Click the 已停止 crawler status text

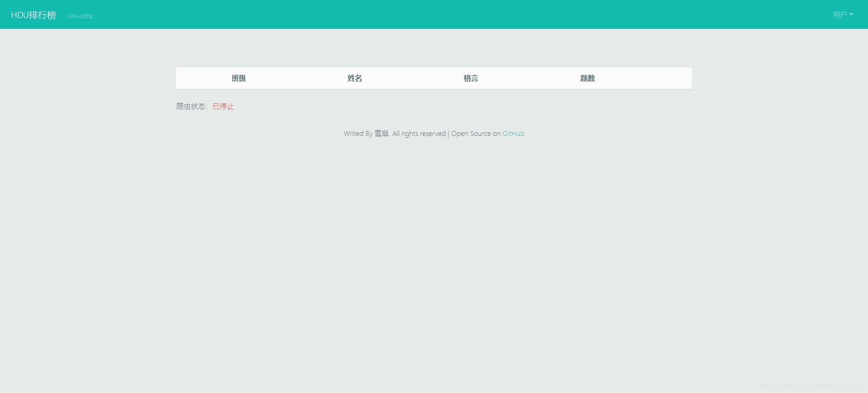223,107
